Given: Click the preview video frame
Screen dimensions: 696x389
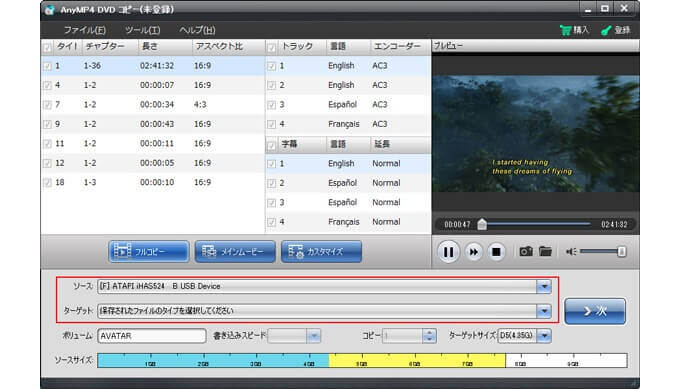Looking at the screenshot, I should click(536, 133).
